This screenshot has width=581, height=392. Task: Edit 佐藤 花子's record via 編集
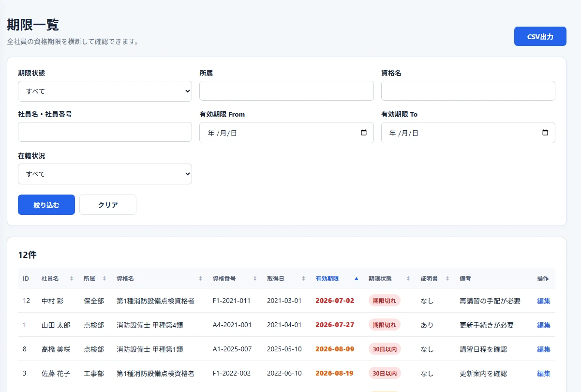click(x=544, y=373)
